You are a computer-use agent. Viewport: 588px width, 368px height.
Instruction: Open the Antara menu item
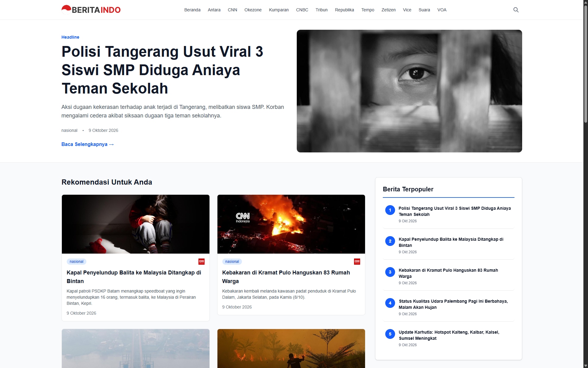pos(214,10)
